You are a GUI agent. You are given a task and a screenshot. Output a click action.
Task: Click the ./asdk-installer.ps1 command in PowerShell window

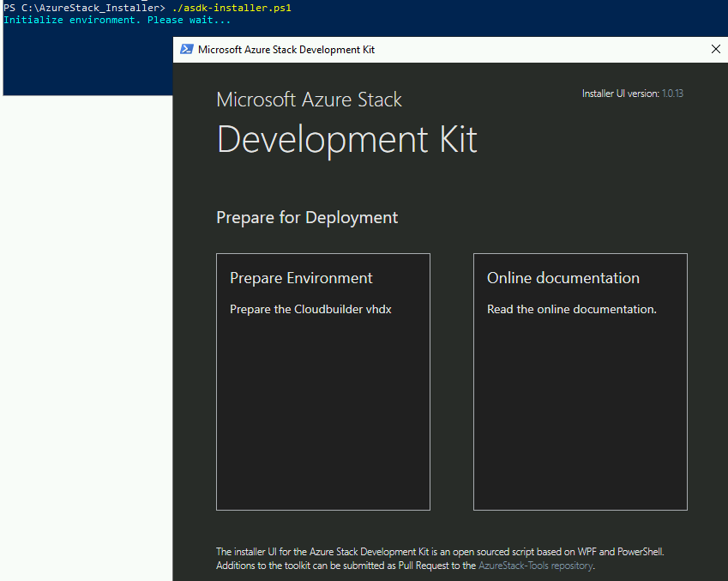tap(232, 8)
